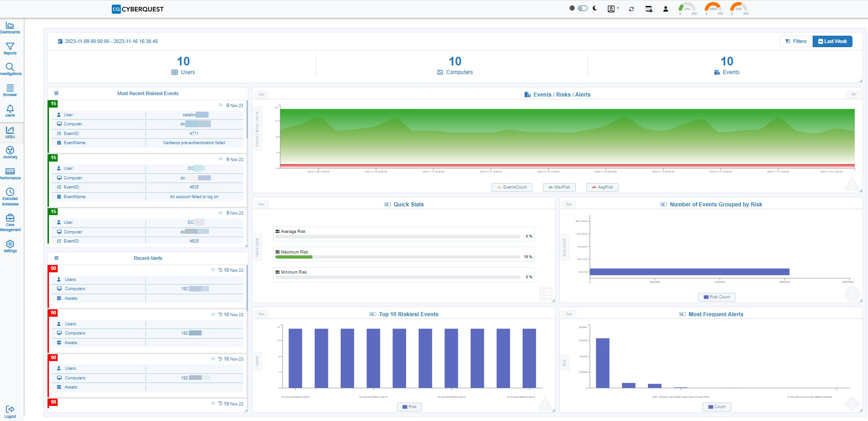Click the refresh icon in top bar
The height and width of the screenshot is (421, 868).
[x=631, y=9]
